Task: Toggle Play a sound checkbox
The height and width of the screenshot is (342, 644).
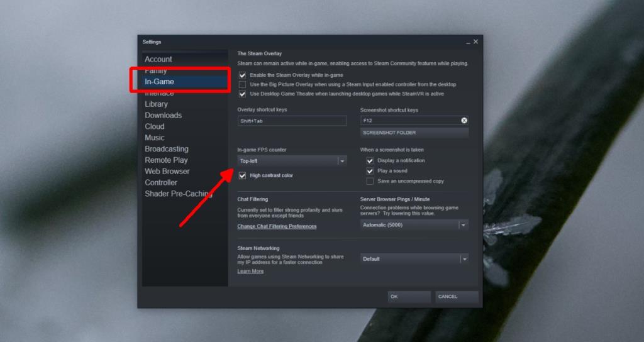Action: point(370,171)
